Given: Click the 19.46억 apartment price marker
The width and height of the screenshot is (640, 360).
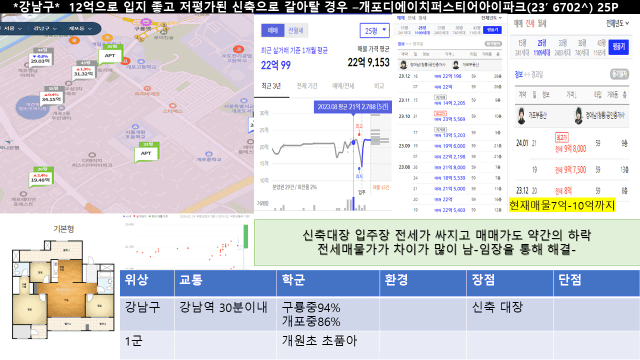Looking at the screenshot, I should point(41,178).
